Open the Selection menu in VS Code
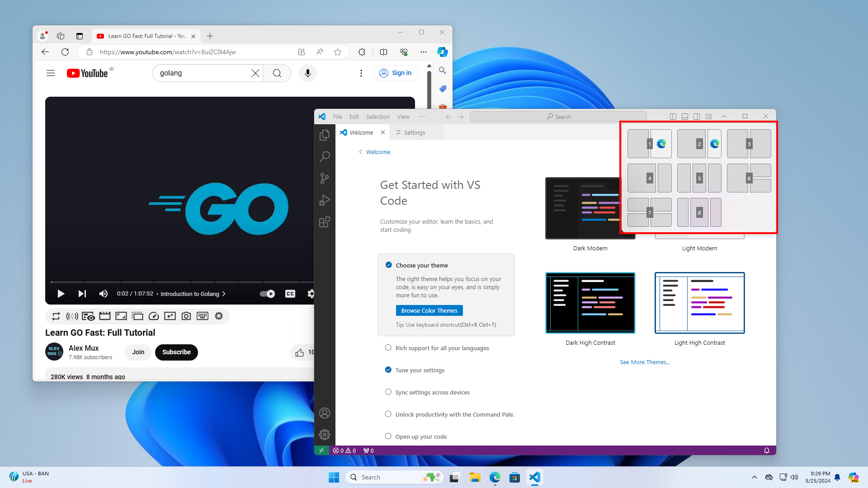The width and height of the screenshot is (868, 488). click(x=378, y=117)
